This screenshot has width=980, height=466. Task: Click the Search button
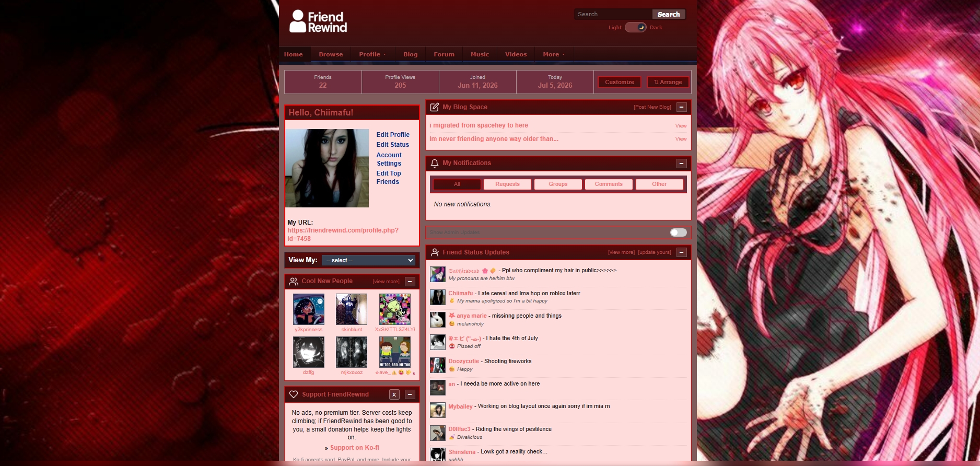click(x=669, y=14)
